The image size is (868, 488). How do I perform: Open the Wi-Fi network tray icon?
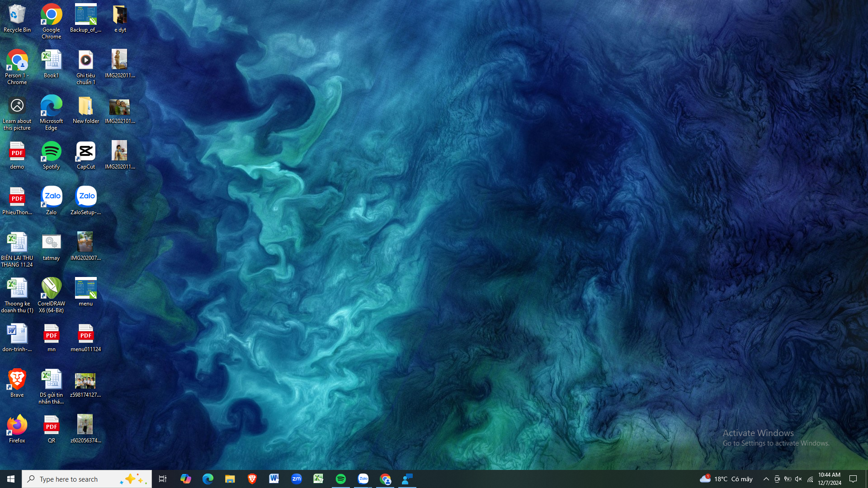810,479
